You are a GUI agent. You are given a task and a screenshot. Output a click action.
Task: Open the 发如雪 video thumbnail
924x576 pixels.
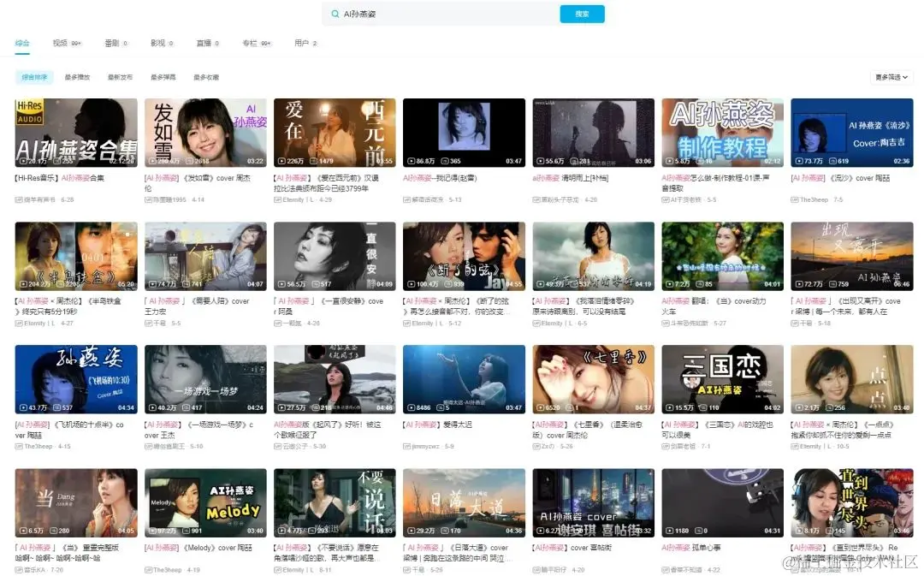coord(205,133)
